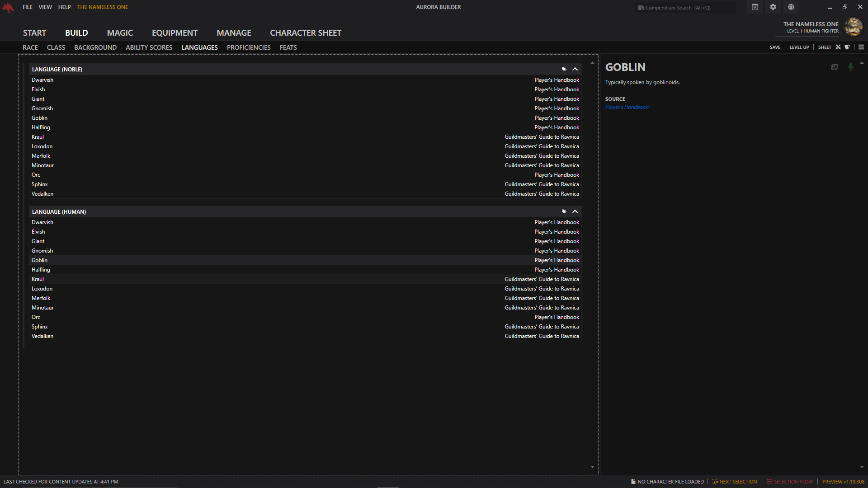This screenshot has height=488, width=868.
Task: Click the Level Up button
Action: (x=799, y=47)
